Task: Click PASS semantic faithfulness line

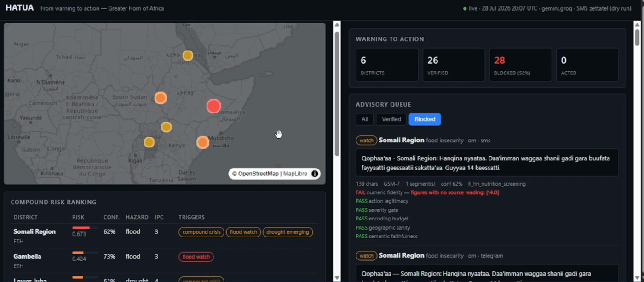Action: tap(387, 237)
